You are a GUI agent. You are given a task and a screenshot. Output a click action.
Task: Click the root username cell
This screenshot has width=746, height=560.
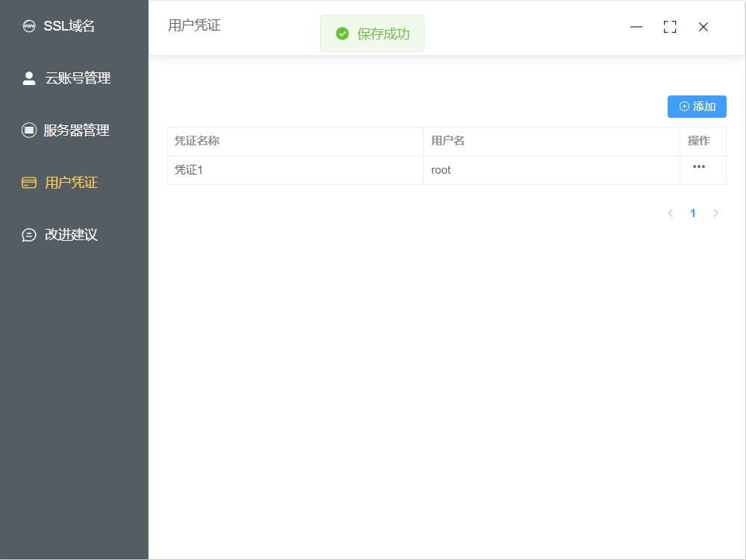coord(441,170)
